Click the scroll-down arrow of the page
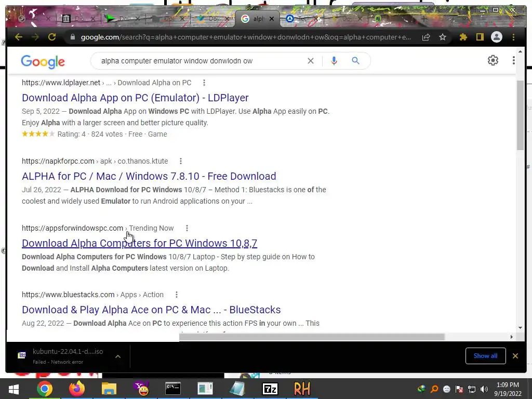Image resolution: width=532 pixels, height=399 pixels. [520, 328]
